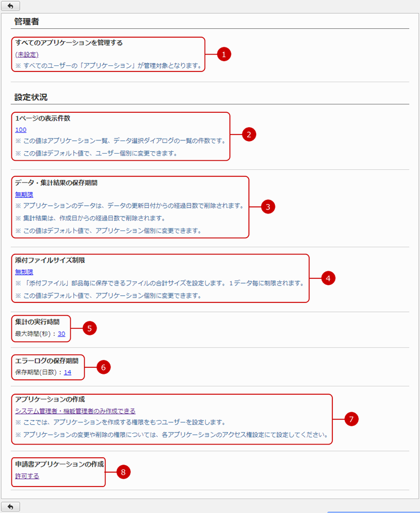
Task: Click the 設定状況 section heading
Action: 31,97
